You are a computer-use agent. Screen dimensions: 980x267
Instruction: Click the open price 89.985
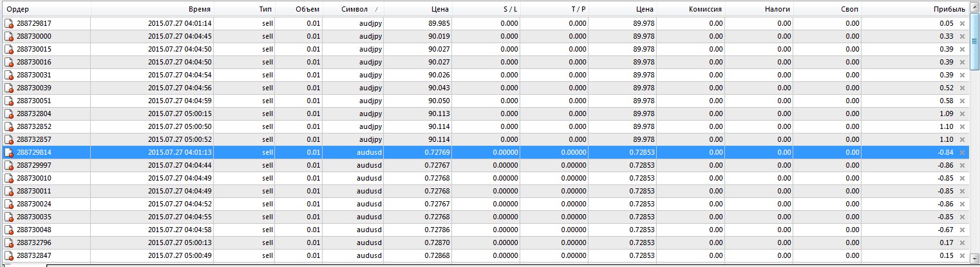coord(438,23)
